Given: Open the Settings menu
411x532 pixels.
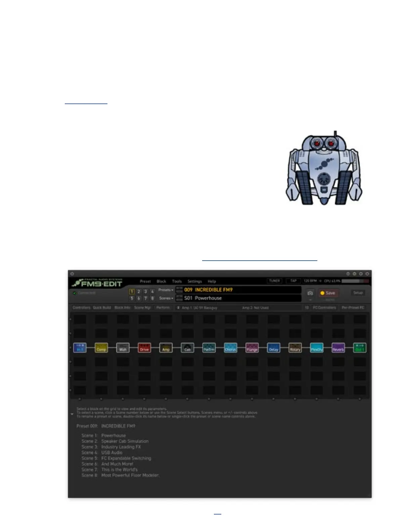Looking at the screenshot, I should [x=195, y=281].
